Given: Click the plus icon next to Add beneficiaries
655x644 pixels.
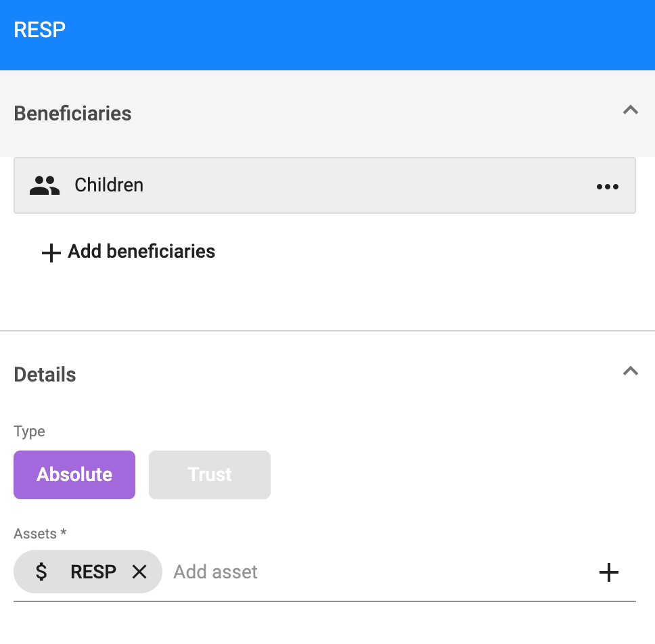Looking at the screenshot, I should click(51, 253).
